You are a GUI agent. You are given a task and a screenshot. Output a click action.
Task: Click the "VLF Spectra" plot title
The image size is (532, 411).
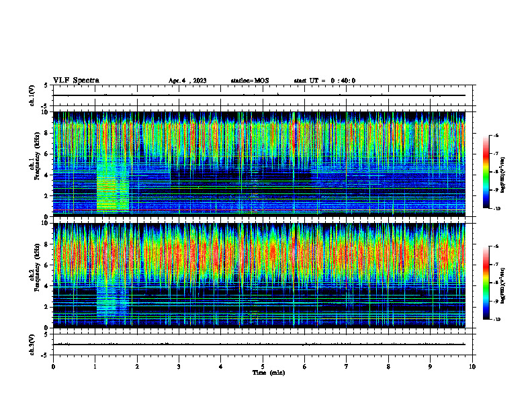point(76,81)
